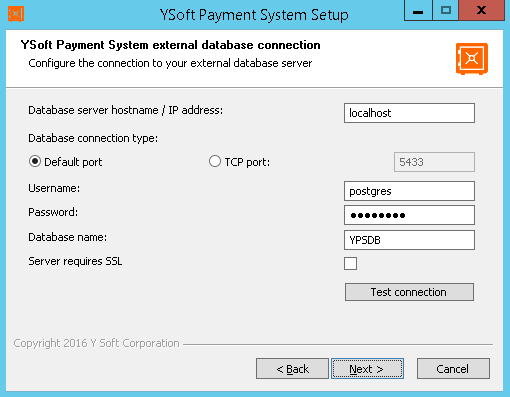Viewport: 510px width, 397px height.
Task: Click the YSoft Payment System Setup title bar
Action: click(254, 15)
